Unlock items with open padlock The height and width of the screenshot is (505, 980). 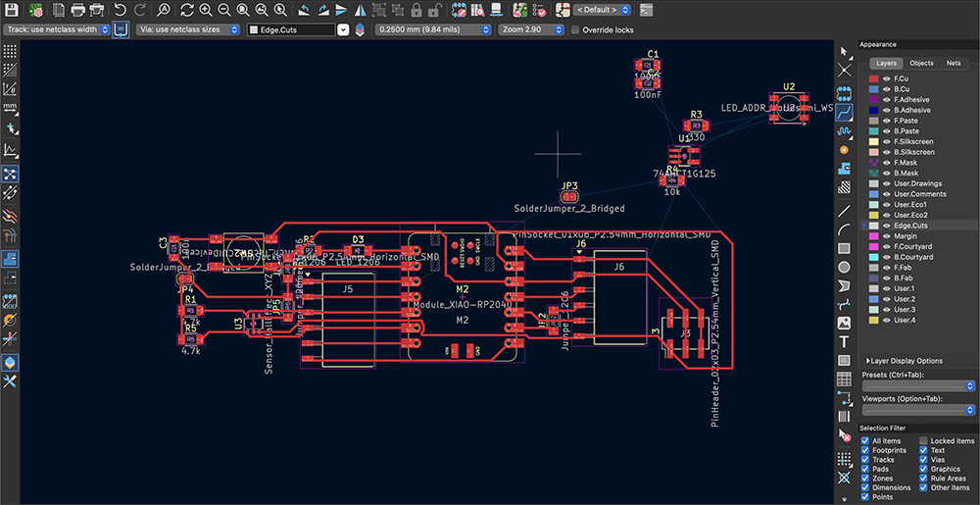436,10
